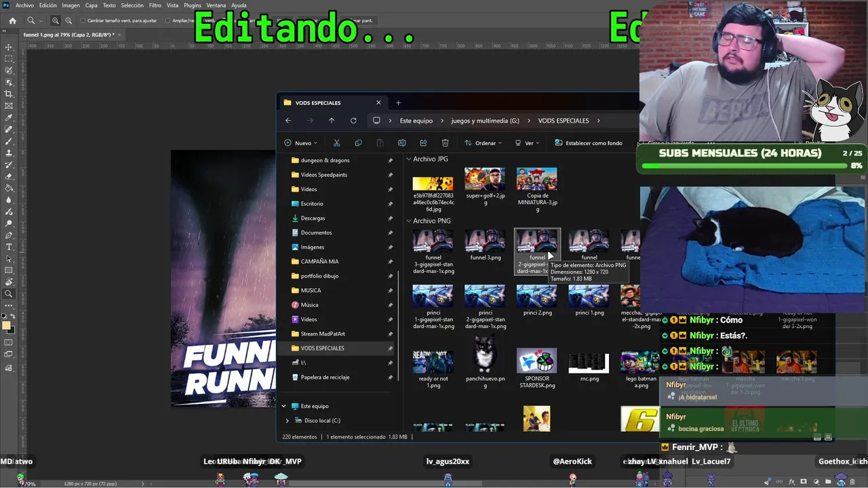Click the Delete trash icon in Explorer

click(445, 143)
